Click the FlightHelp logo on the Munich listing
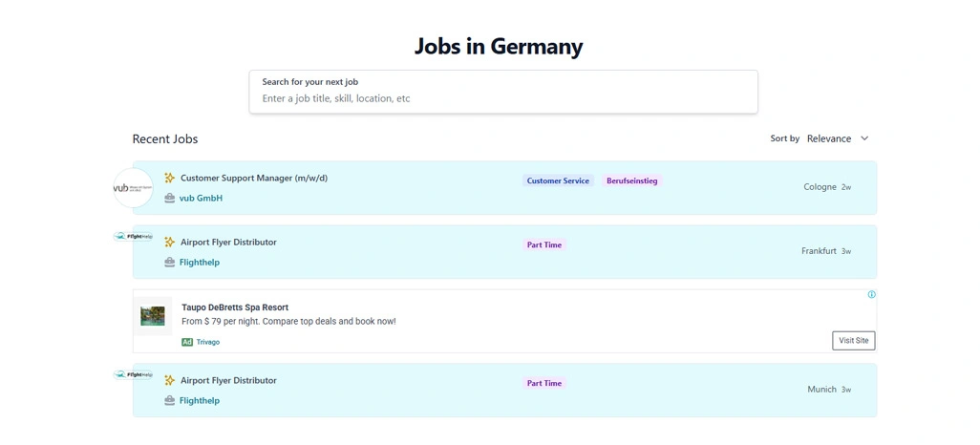980x445 pixels. pyautogui.click(x=133, y=374)
